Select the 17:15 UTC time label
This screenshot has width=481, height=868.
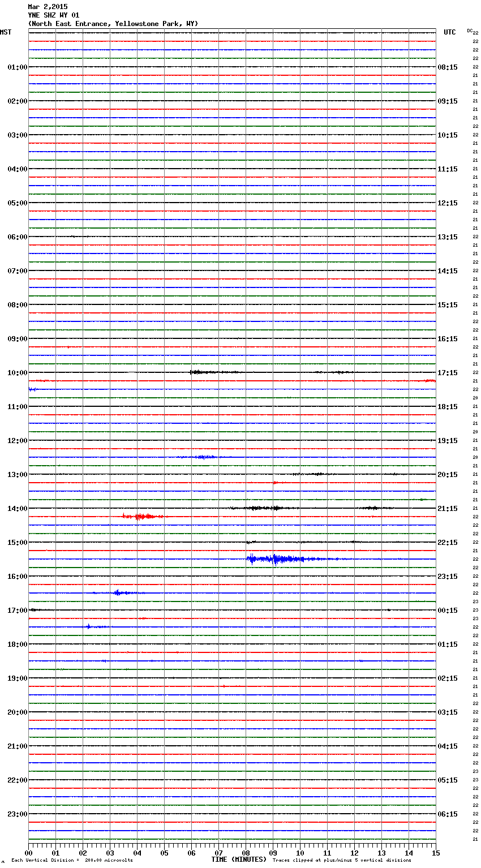448,373
